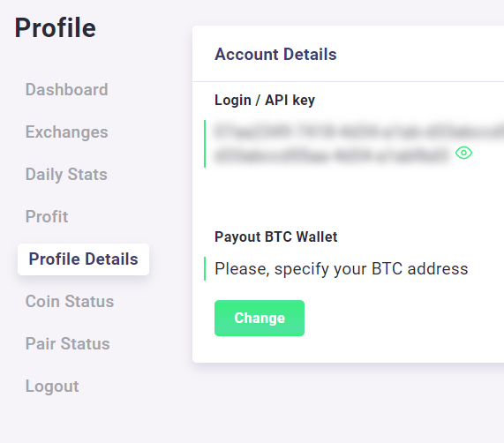Click the green bar beside the BTC address
The height and width of the screenshot is (443, 504).
coord(205,268)
